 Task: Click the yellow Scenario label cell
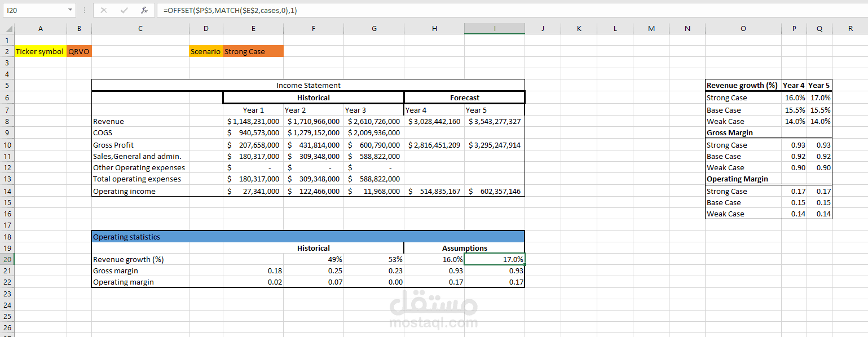pos(206,51)
